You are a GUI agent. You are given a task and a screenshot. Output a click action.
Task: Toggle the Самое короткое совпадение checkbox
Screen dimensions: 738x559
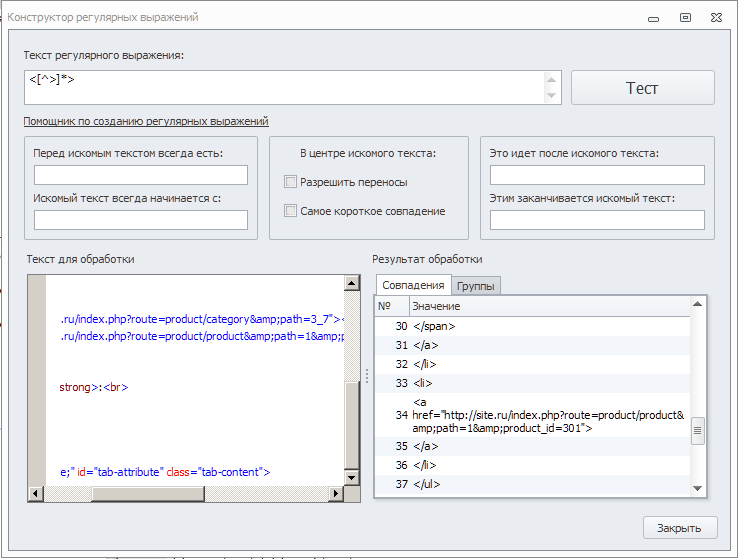(291, 211)
